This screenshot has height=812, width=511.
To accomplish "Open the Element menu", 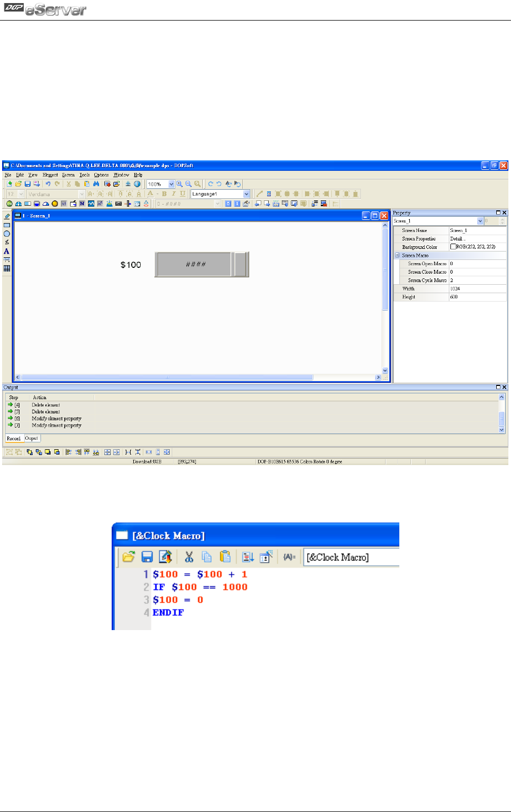I will 50,175.
